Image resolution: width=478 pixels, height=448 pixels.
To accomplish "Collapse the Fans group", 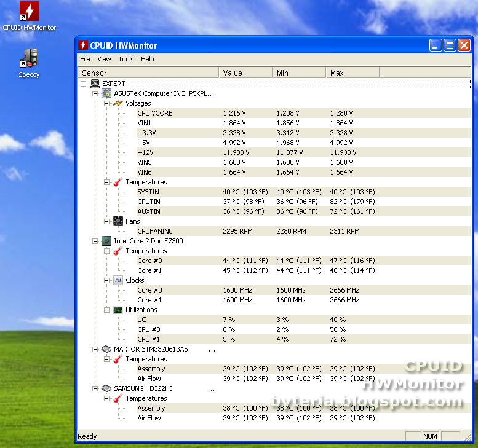I will click(106, 221).
